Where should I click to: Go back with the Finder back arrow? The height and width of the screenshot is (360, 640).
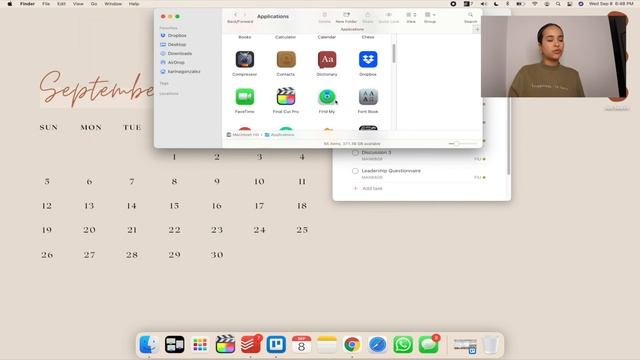235,15
